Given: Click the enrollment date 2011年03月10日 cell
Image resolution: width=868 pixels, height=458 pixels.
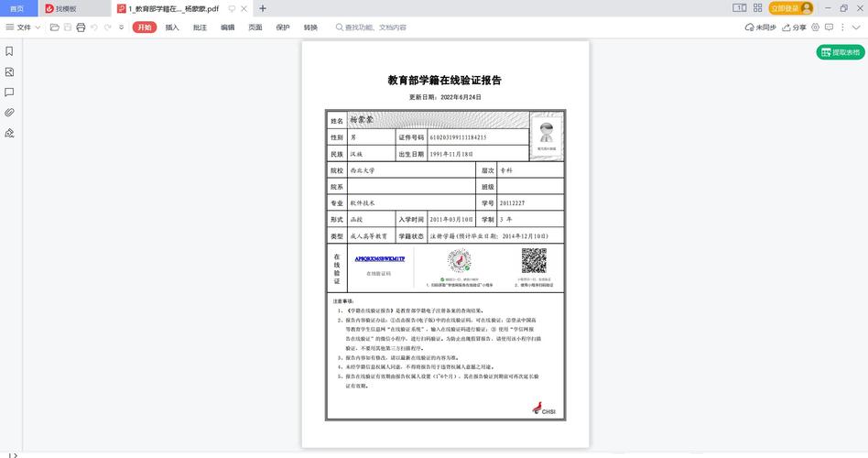Looking at the screenshot, I should (x=451, y=220).
